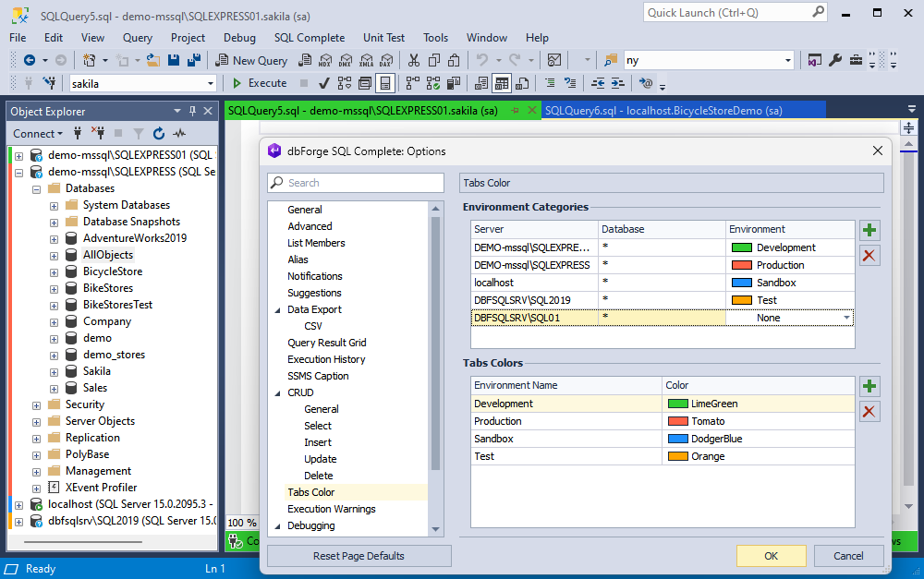
Task: Toggle IntelliSense Enabled button
Action: tap(384, 84)
